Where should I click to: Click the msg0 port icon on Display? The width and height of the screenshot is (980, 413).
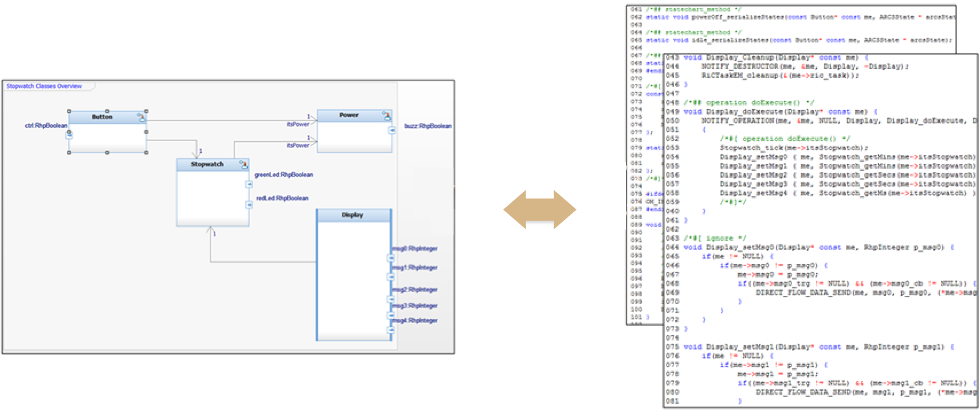pos(391,258)
